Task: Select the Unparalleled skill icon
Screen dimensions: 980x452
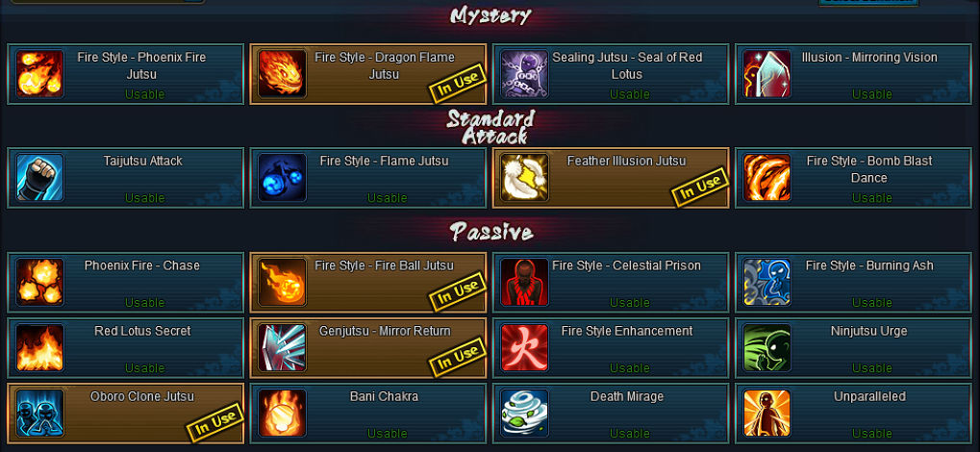Action: coord(766,414)
